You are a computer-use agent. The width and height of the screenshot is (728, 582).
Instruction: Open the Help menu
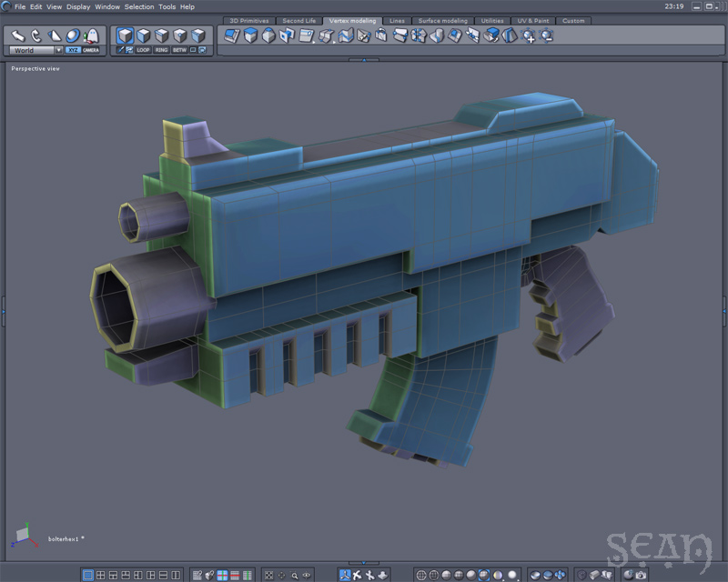187,6
